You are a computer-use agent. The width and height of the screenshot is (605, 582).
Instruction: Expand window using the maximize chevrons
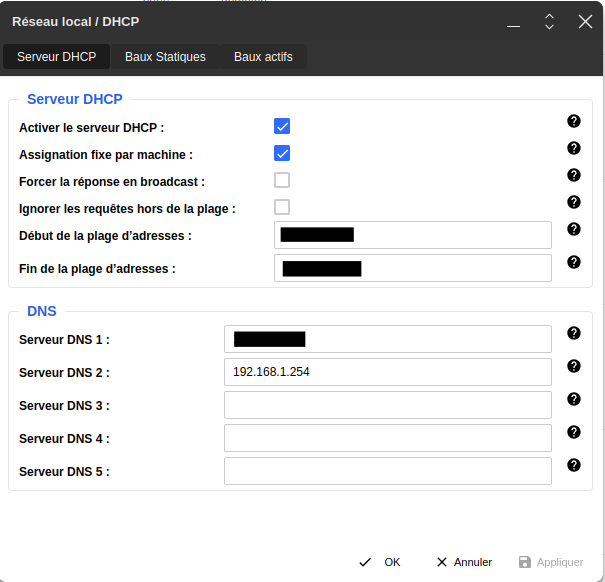click(549, 22)
